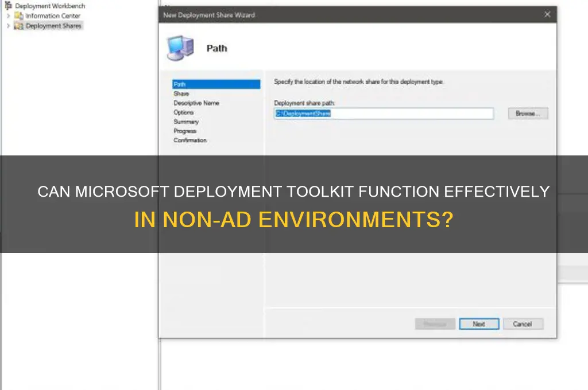Select Deployment Shares in the tree
This screenshot has height=390, width=588.
pyautogui.click(x=53, y=26)
